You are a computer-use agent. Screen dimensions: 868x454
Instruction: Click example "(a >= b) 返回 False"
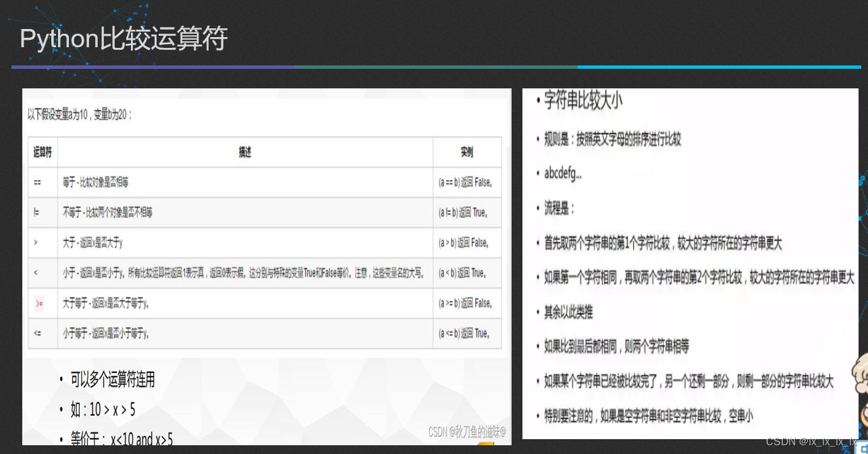pos(466,304)
